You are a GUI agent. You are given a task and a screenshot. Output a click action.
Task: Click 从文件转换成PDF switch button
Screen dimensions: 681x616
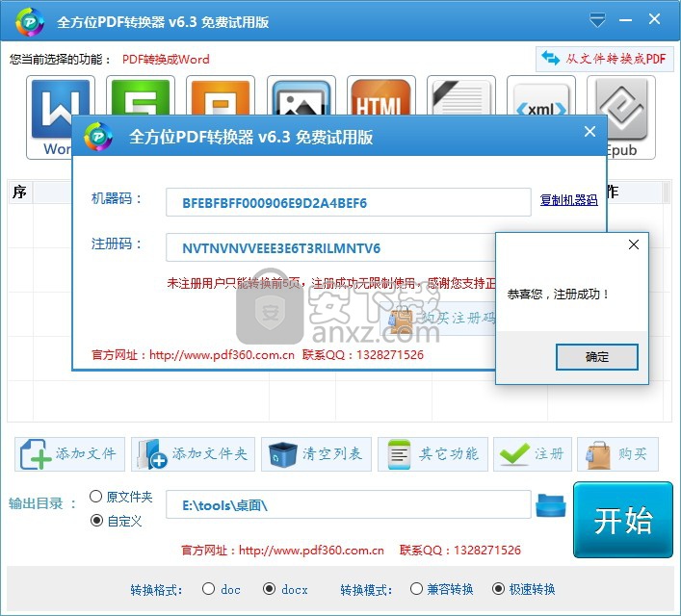[x=604, y=59]
